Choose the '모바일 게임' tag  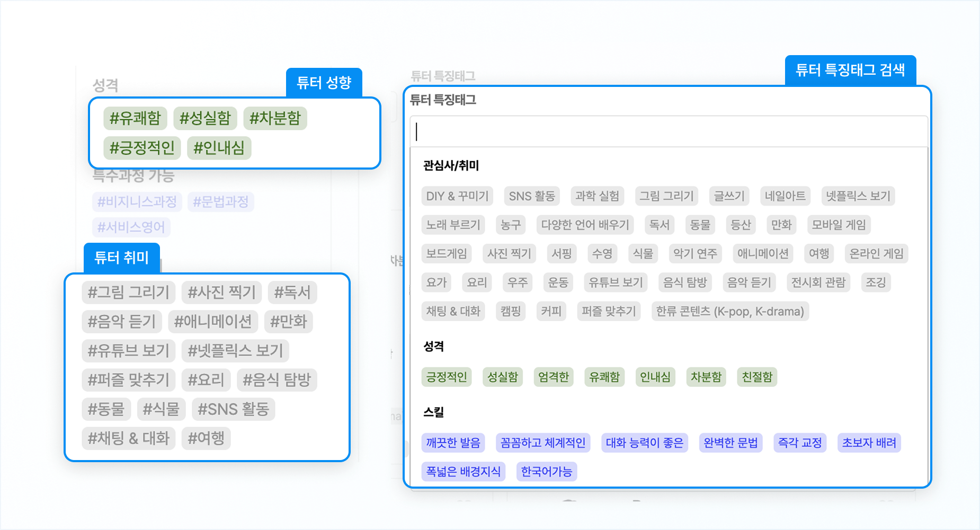pyautogui.click(x=839, y=225)
